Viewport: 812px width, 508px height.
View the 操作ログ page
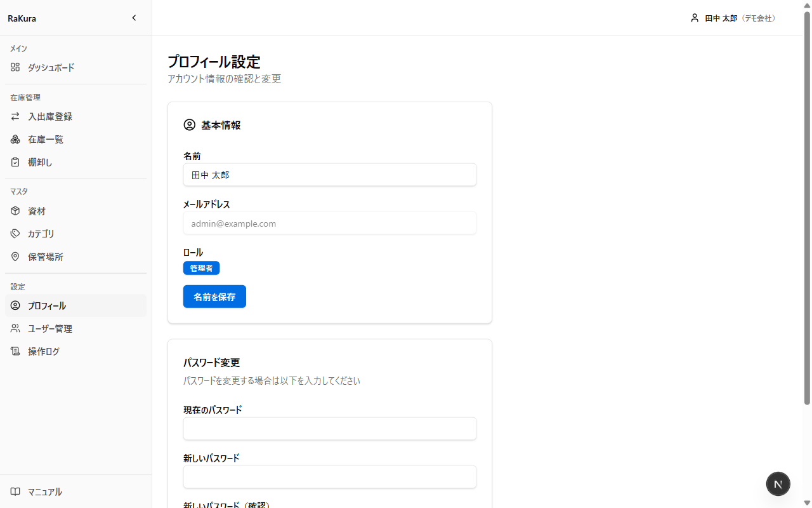[x=75, y=352]
